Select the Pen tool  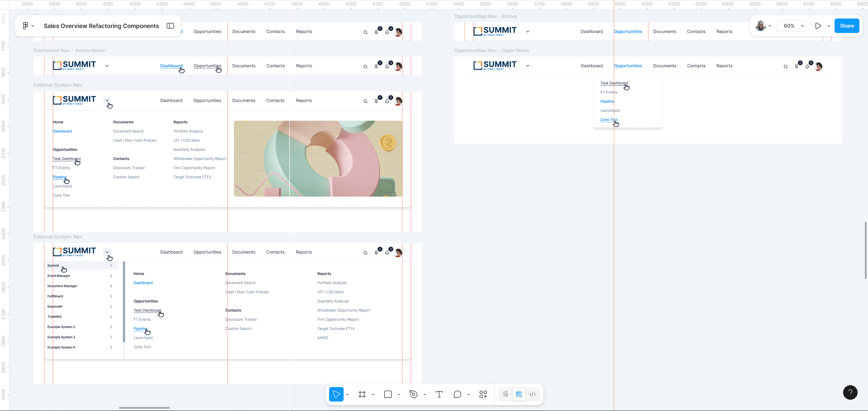(x=413, y=394)
